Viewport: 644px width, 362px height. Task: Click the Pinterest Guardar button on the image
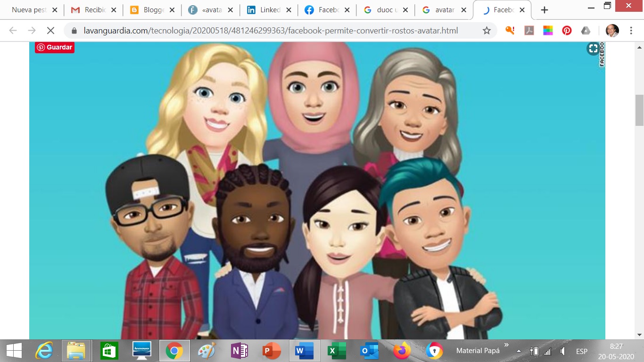[x=55, y=47]
